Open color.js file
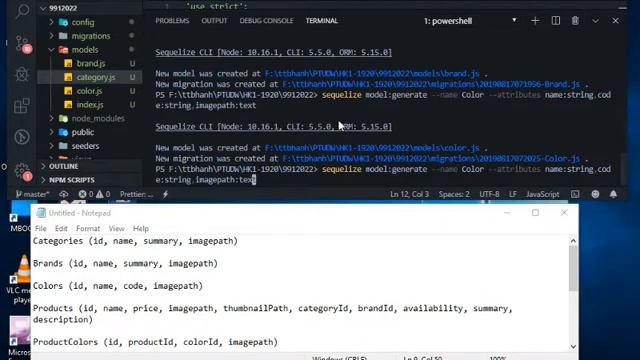Screen dimensions: 640x360 [90, 91]
